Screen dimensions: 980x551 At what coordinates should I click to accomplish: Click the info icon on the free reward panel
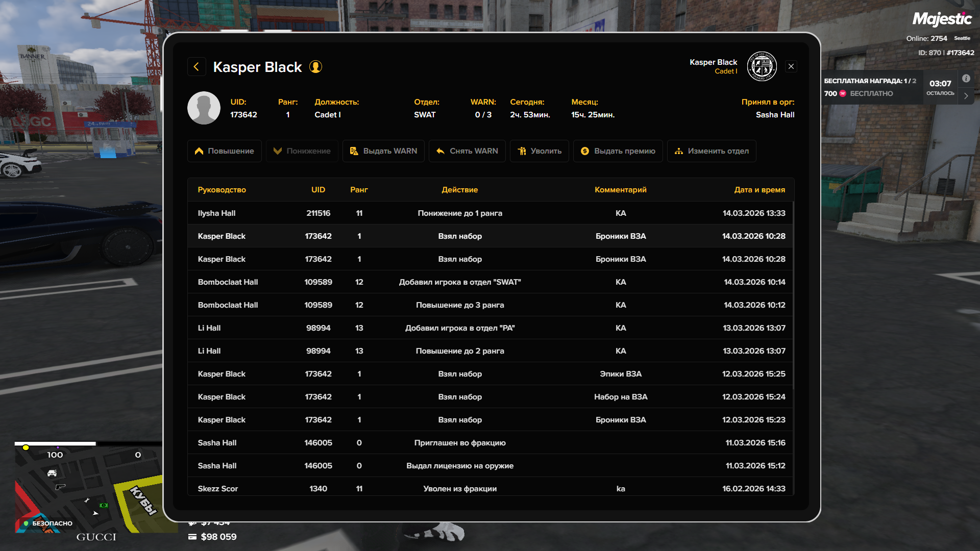966,79
